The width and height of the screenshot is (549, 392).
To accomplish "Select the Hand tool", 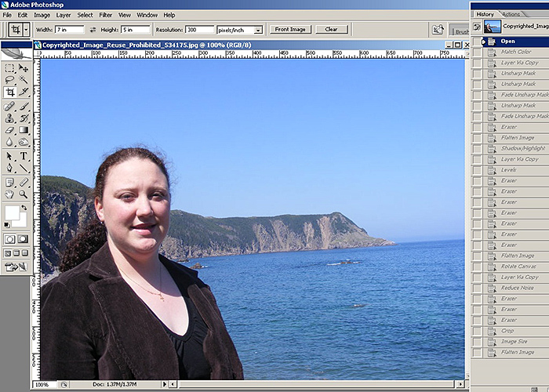I will pos(9,194).
